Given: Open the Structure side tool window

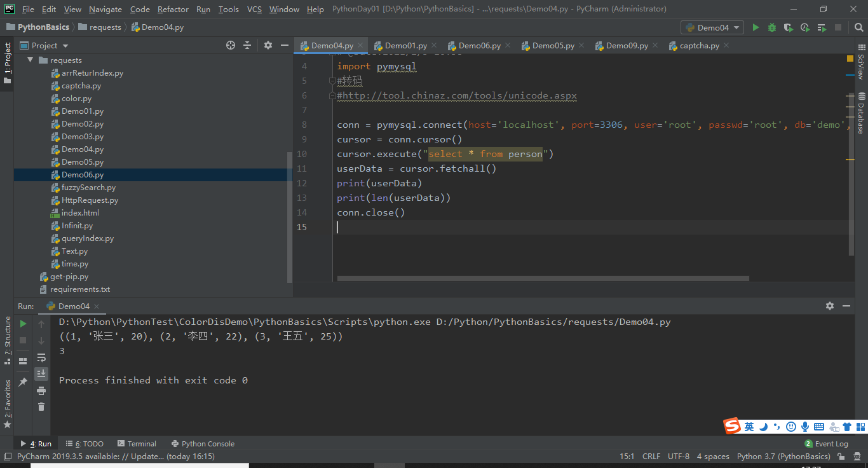Looking at the screenshot, I should tap(7, 340).
